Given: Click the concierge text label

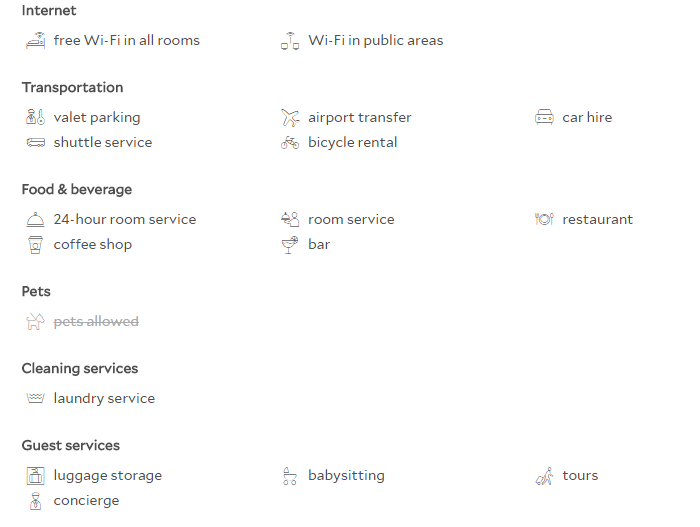Looking at the screenshot, I should tap(86, 501).
